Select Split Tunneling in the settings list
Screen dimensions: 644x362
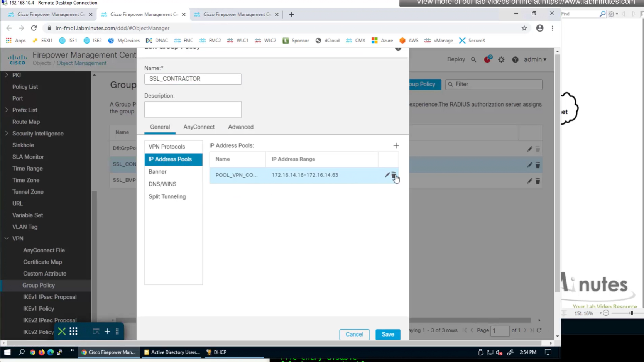(167, 196)
